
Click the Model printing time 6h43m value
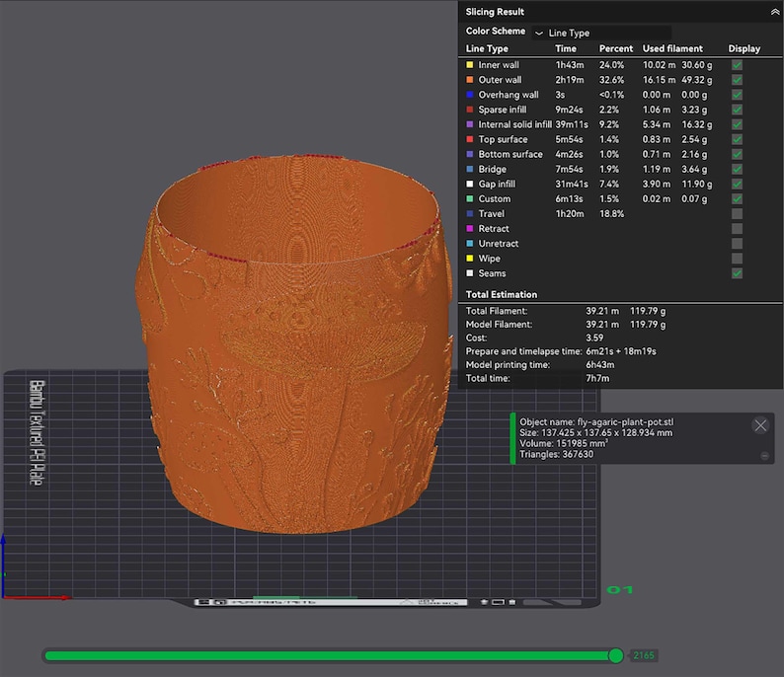click(600, 365)
